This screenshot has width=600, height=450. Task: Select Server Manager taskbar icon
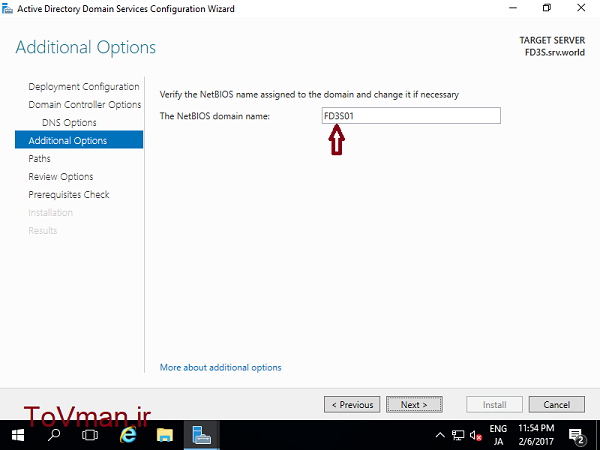coord(202,435)
